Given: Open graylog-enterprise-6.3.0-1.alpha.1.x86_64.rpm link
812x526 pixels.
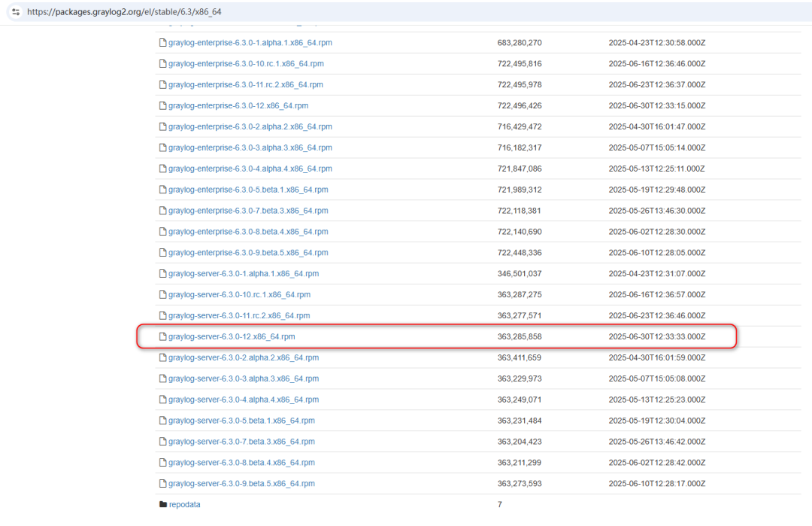Looking at the screenshot, I should 250,42.
